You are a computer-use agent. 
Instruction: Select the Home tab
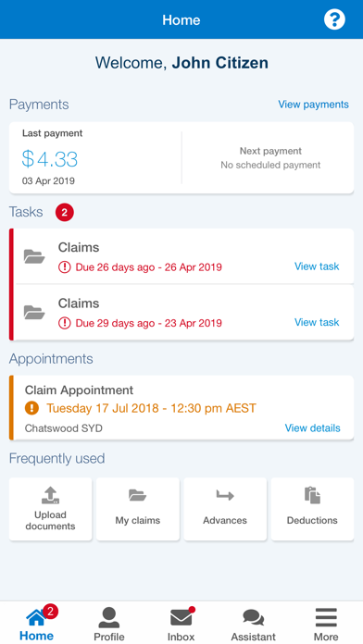pos(37,624)
